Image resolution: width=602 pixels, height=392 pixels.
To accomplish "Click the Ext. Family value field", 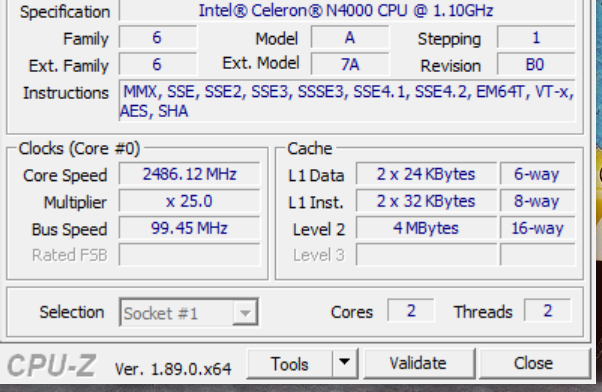I will (157, 64).
